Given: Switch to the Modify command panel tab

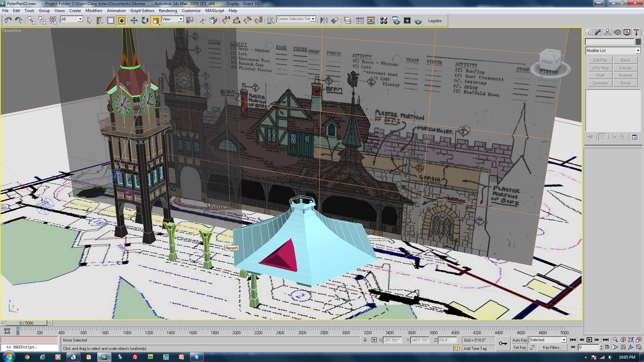Looking at the screenshot, I should tap(598, 32).
